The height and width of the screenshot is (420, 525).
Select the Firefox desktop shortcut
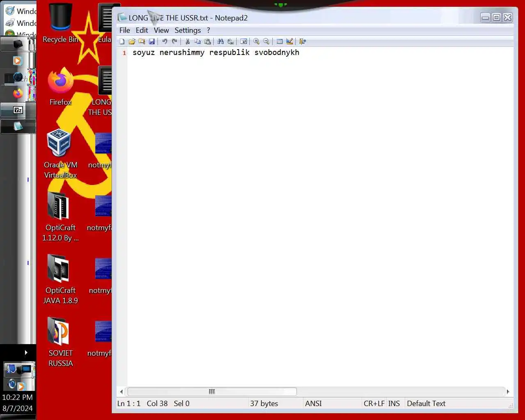point(61,87)
